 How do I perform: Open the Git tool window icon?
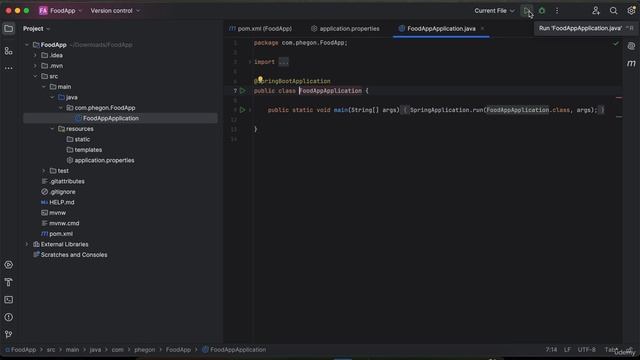[x=9, y=334]
